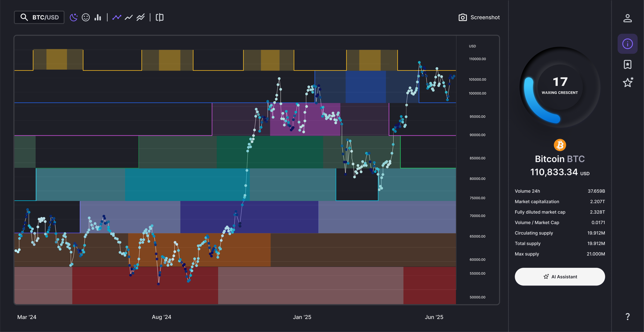Click the Bitcoin logo icon
644x332 pixels.
click(x=560, y=145)
